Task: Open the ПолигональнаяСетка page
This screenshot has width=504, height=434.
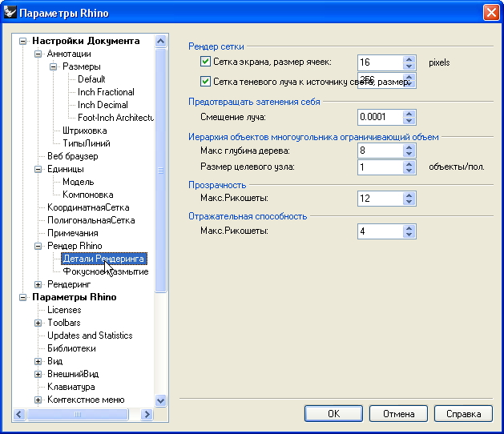Action: pyautogui.click(x=91, y=220)
